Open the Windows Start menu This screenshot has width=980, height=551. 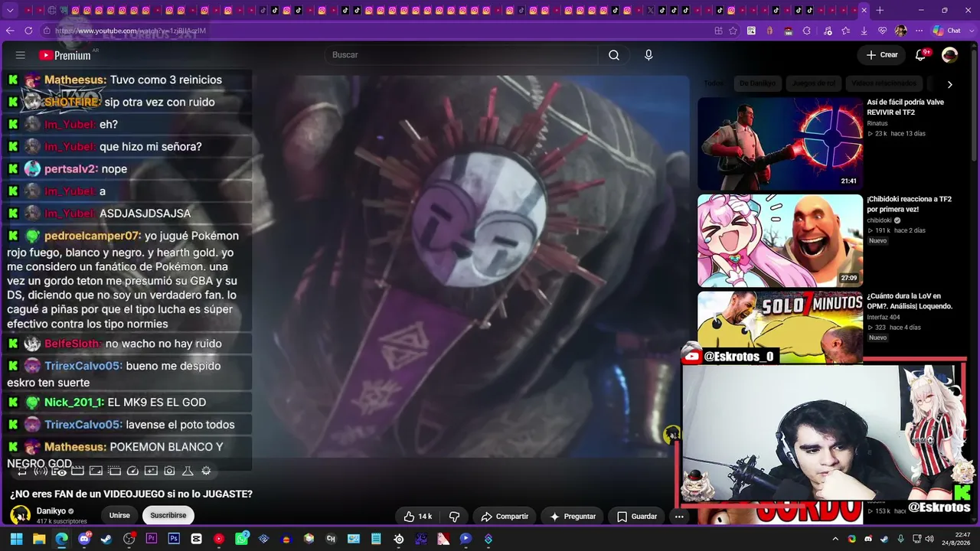pyautogui.click(x=16, y=539)
